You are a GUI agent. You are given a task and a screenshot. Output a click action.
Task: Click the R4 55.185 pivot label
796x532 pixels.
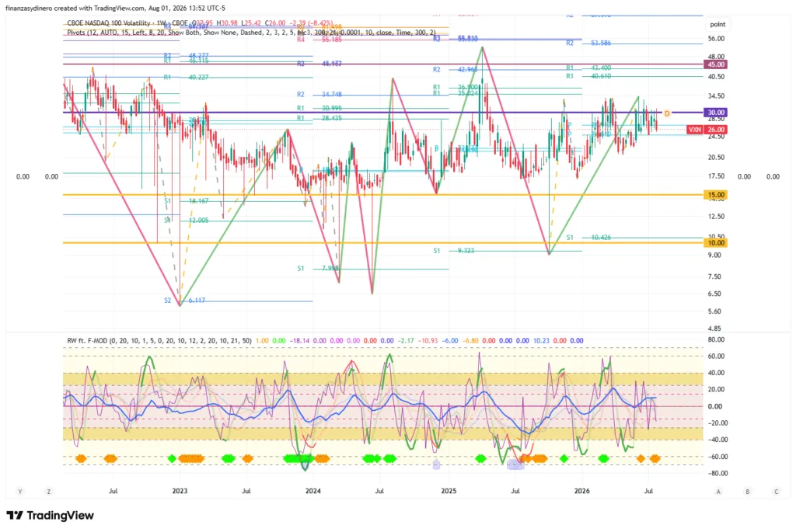pyautogui.click(x=319, y=40)
